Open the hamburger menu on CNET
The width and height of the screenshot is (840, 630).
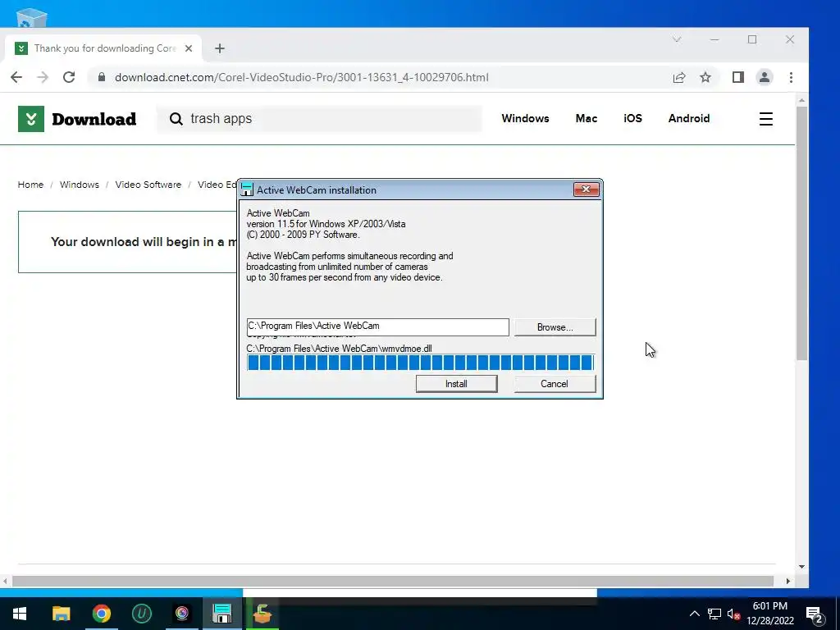(766, 119)
